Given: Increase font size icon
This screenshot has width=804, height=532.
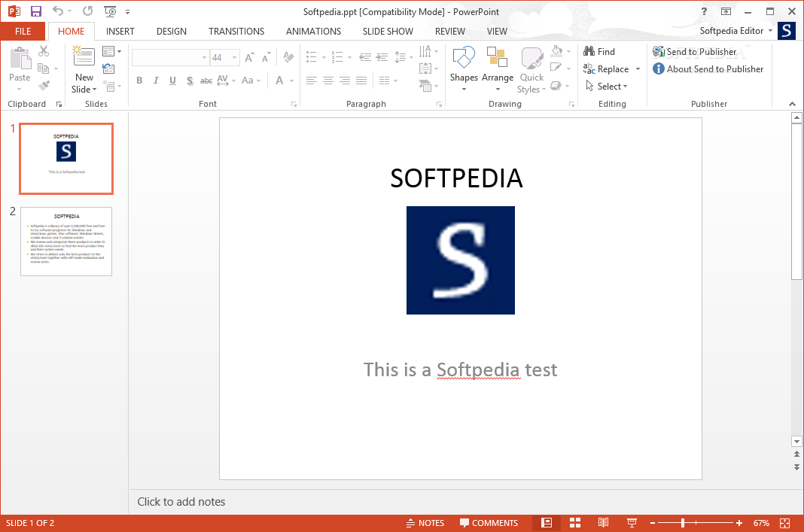Looking at the screenshot, I should point(249,57).
